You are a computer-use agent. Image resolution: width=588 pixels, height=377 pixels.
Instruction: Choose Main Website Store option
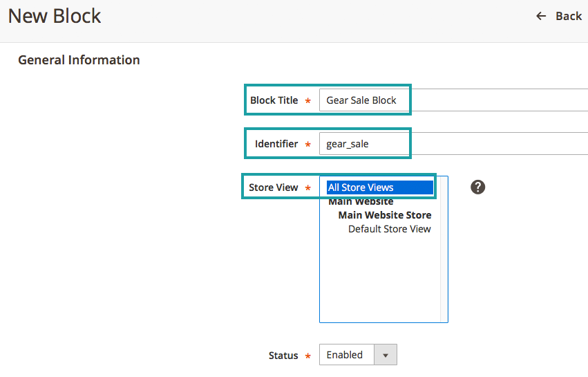coord(384,215)
